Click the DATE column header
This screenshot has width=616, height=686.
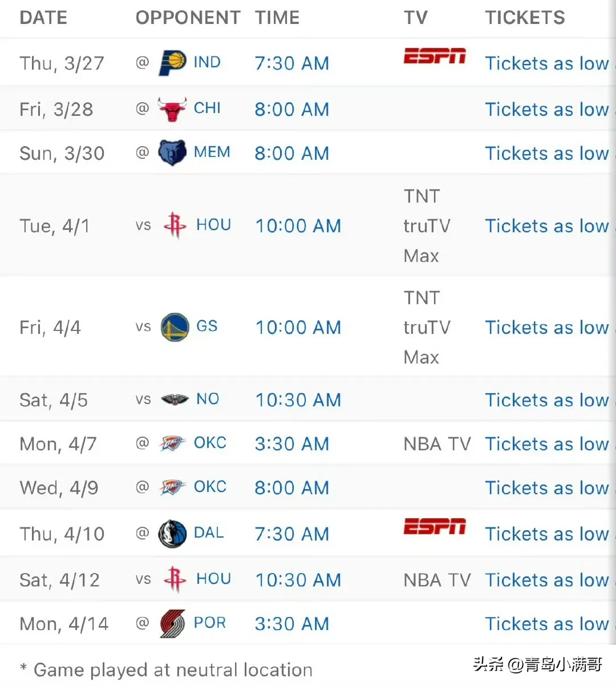pyautogui.click(x=43, y=18)
